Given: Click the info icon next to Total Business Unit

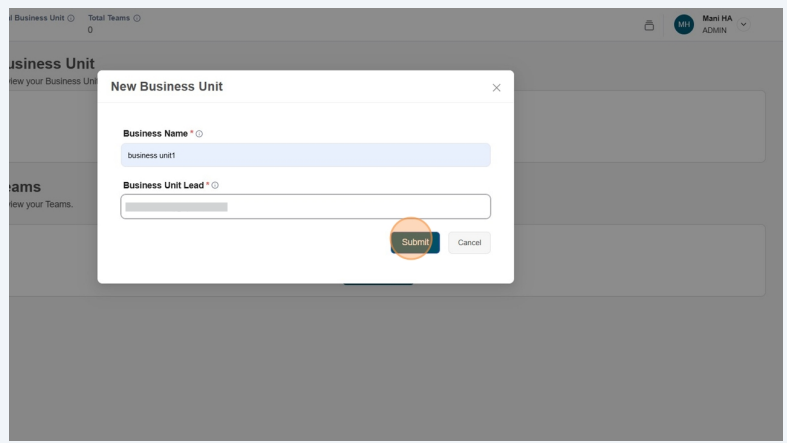Looking at the screenshot, I should 70,19.
